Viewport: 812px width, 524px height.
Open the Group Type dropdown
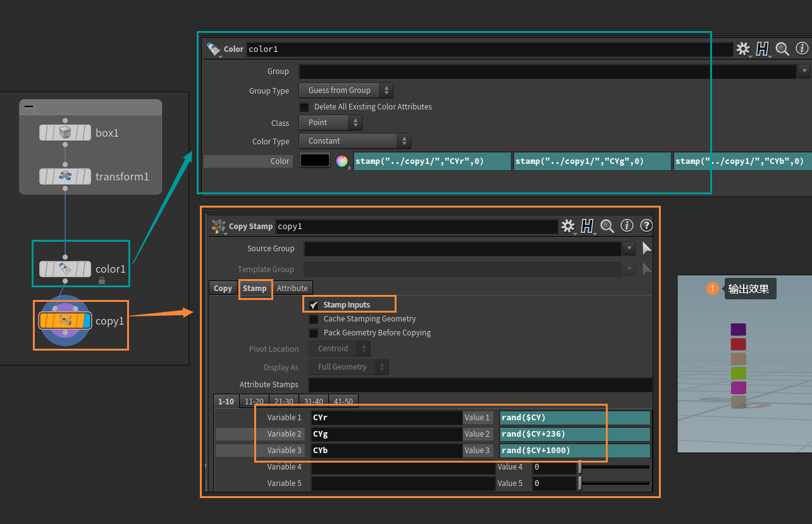click(346, 90)
